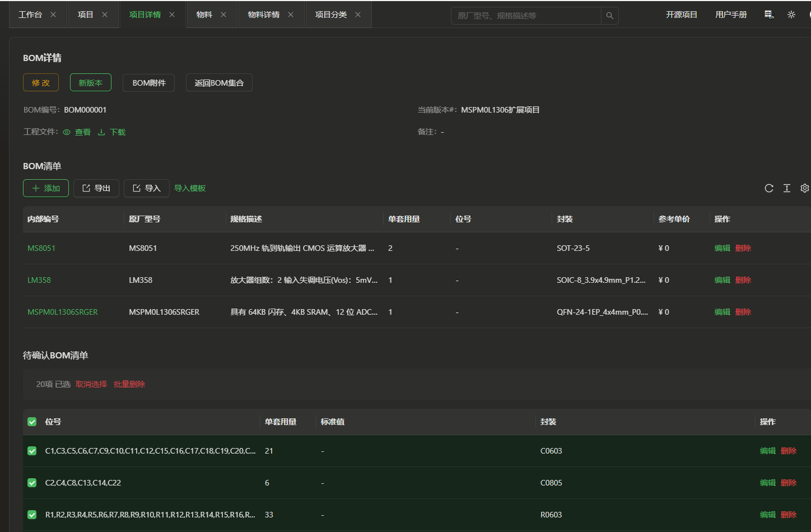Click the BOM000001 number text

click(85, 110)
